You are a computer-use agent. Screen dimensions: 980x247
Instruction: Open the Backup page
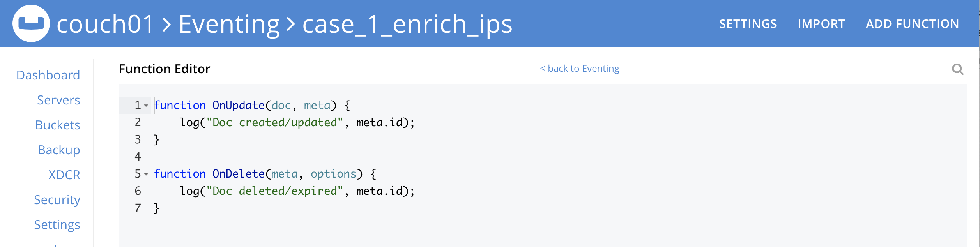pos(59,150)
